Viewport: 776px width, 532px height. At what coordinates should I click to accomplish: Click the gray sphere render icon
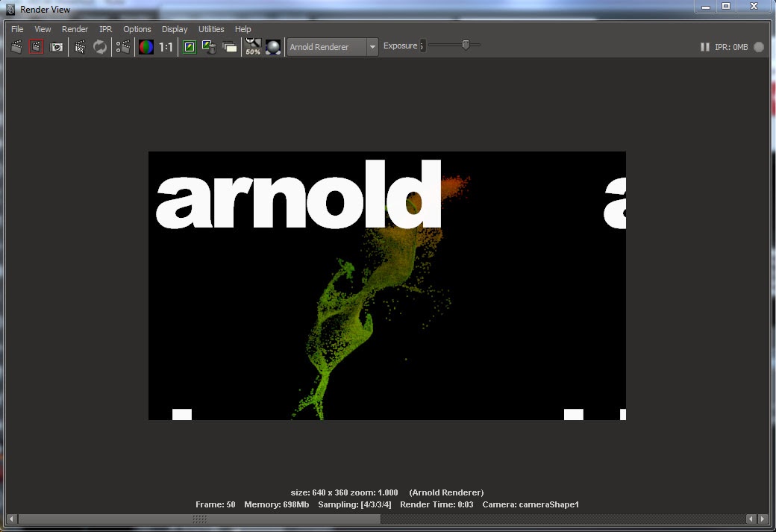[273, 47]
